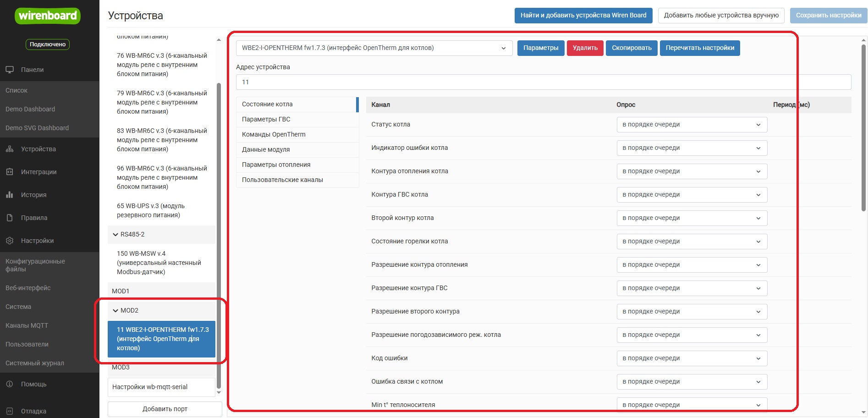Switch to Пользовательские каналы tab
The height and width of the screenshot is (418, 868).
297,180
